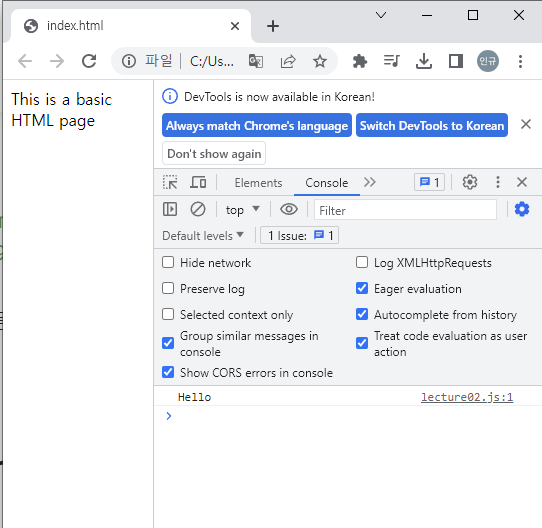The image size is (542, 528).
Task: Open the top JavaScript context dropdown
Action: (x=242, y=210)
